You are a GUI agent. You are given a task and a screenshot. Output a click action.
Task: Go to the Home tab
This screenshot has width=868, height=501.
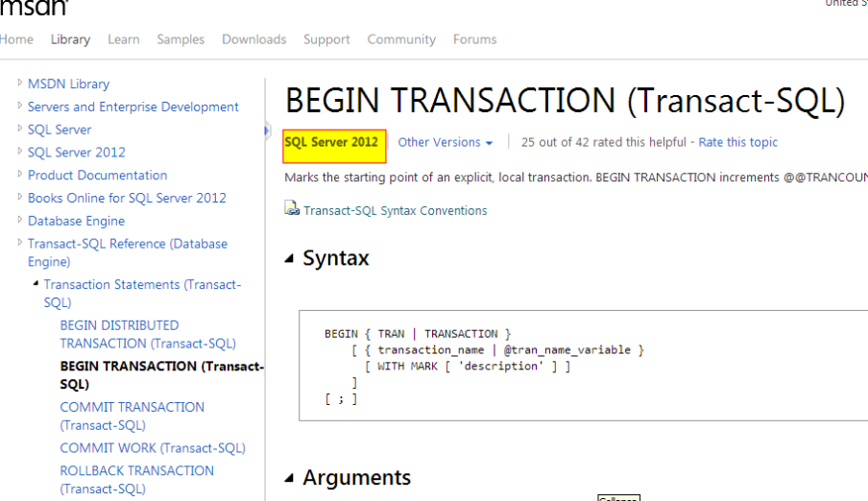(x=16, y=39)
